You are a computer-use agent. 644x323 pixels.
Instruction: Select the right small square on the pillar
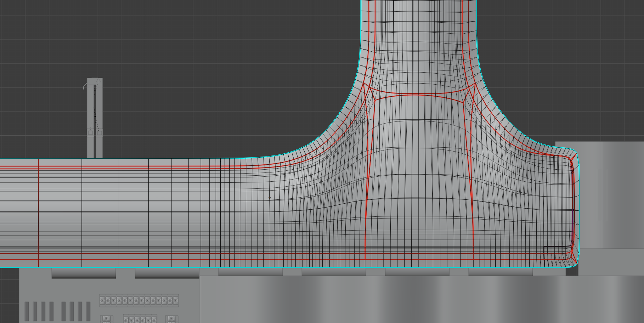point(99,133)
